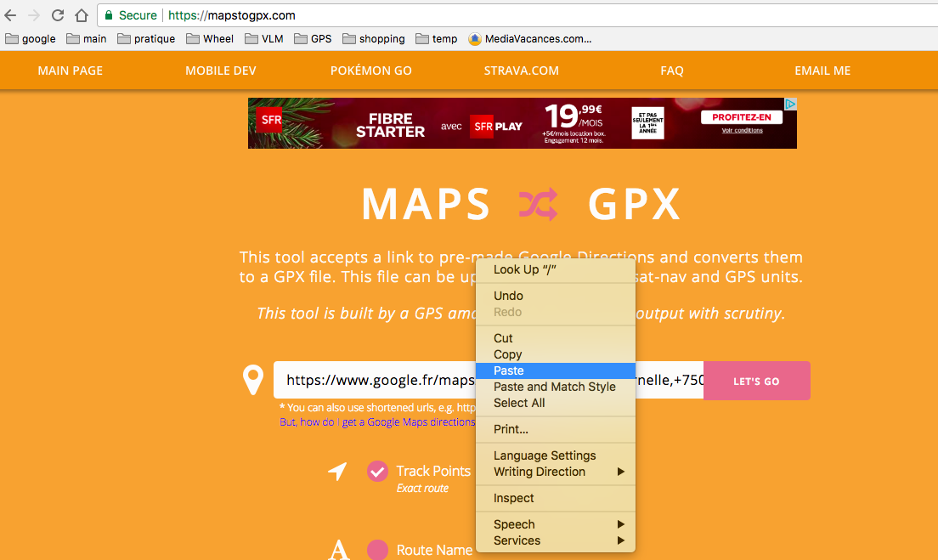Click the SFR logo in the ad banner
Screen dimensions: 938x560
click(x=271, y=120)
